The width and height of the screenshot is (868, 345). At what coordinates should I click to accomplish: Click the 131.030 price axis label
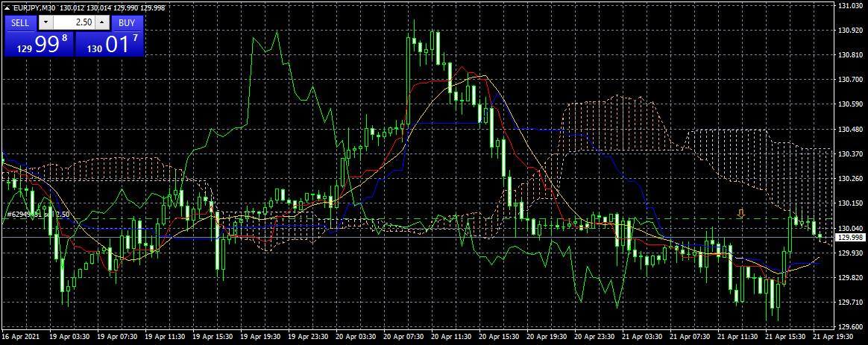point(849,5)
